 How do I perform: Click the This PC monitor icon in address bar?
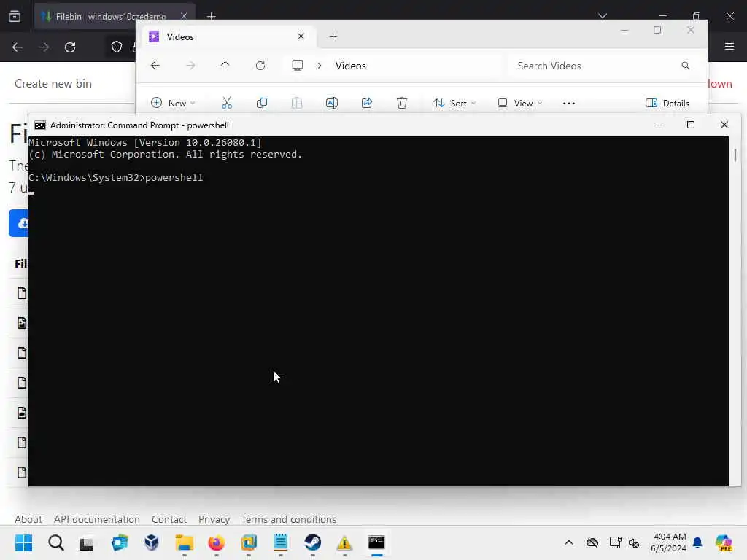click(298, 65)
